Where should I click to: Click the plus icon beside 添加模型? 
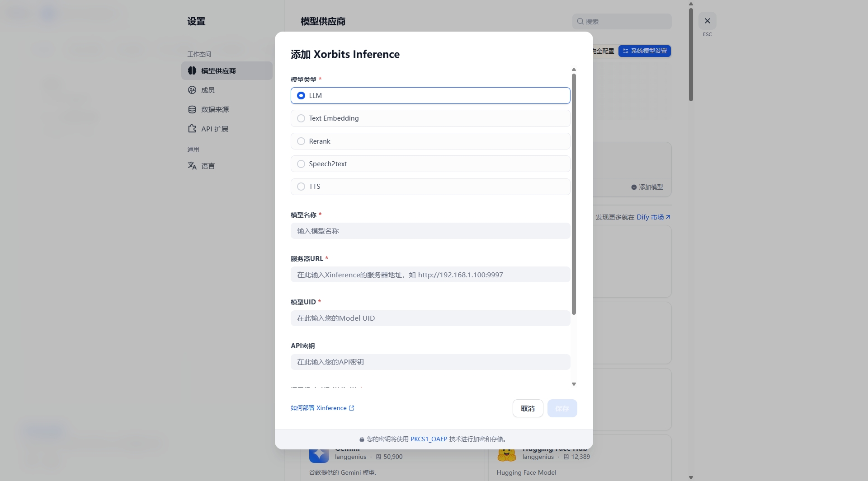tap(634, 187)
